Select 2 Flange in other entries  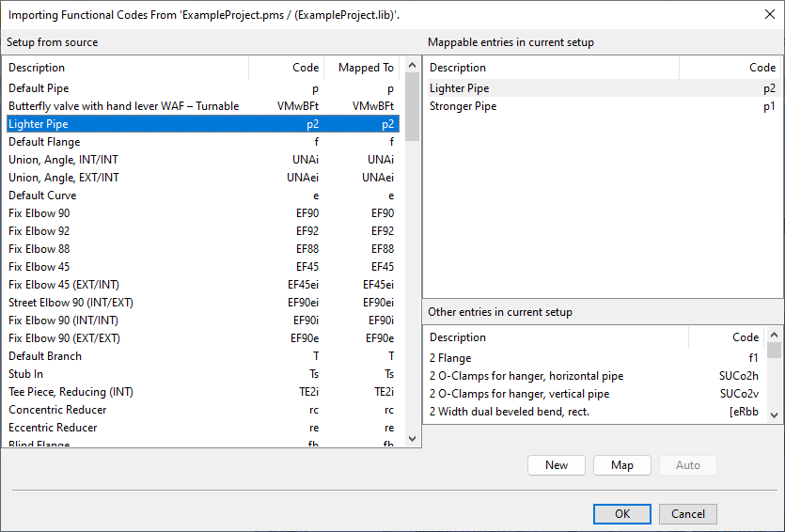click(x=450, y=358)
